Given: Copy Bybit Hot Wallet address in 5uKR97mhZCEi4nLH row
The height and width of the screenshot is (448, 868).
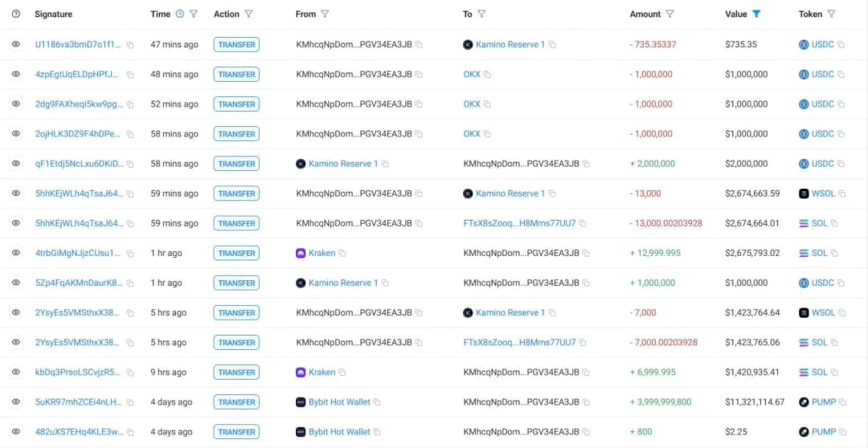Looking at the screenshot, I should (x=377, y=402).
